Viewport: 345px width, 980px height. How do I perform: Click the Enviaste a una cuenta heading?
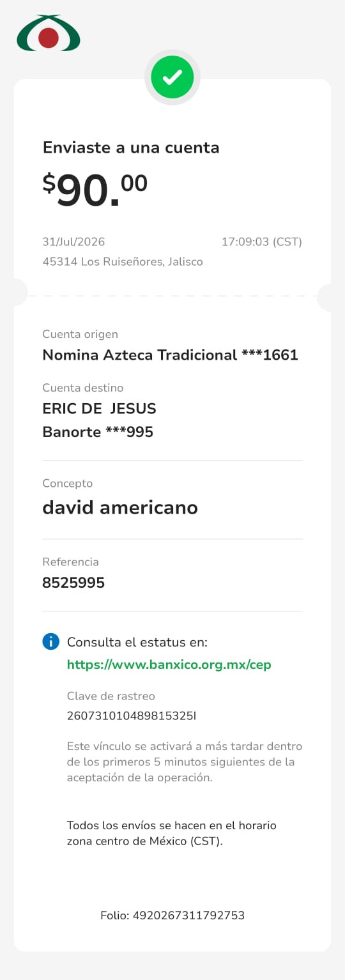click(131, 148)
